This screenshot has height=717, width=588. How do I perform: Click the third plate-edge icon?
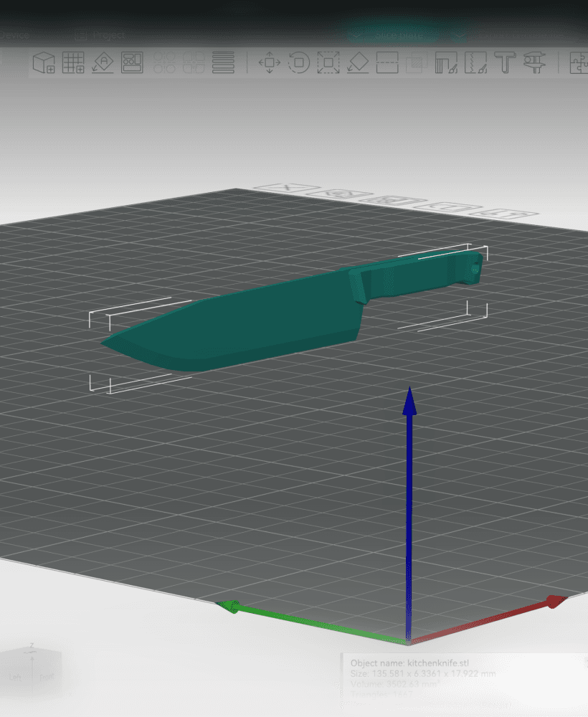pyautogui.click(x=392, y=200)
